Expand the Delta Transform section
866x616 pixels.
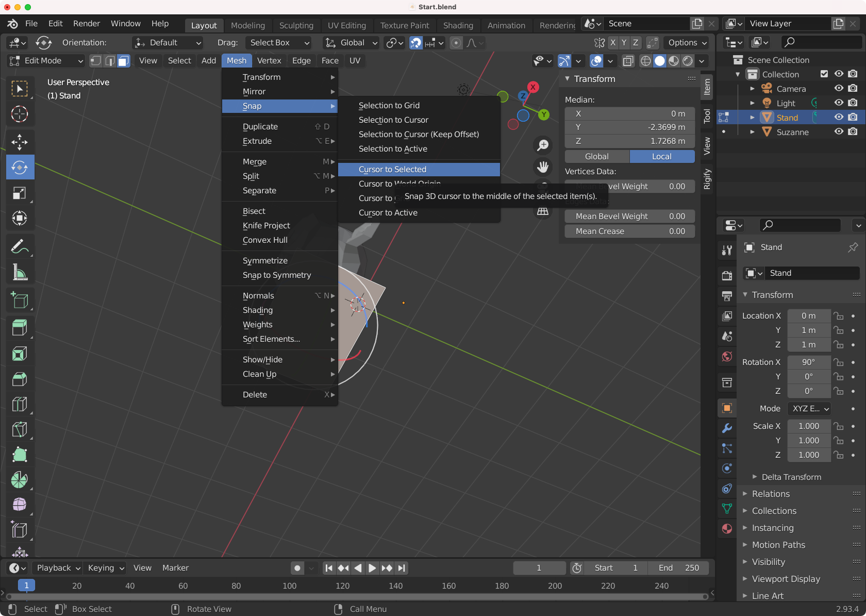tap(791, 477)
